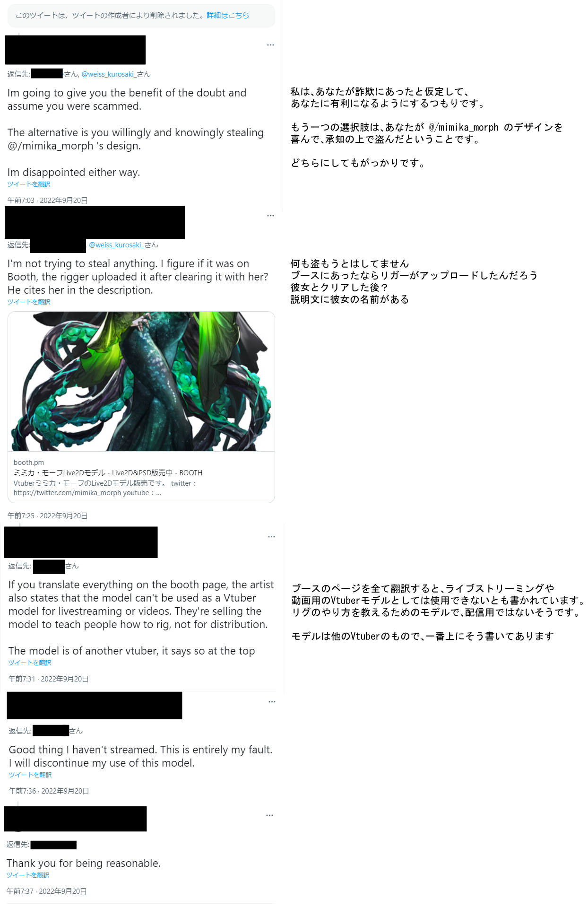Click the 詳細はこちら link in deleted tweet notice
The image size is (588, 908).
coord(228,15)
